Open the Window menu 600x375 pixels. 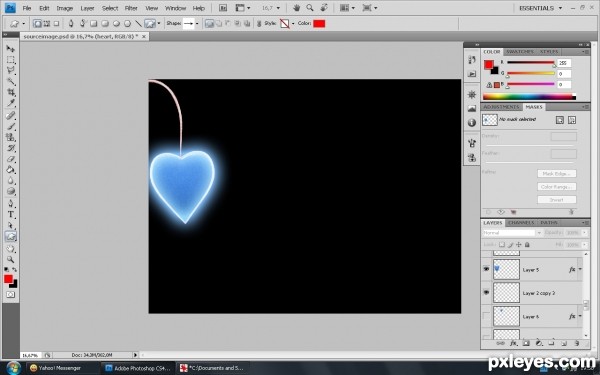(x=175, y=8)
